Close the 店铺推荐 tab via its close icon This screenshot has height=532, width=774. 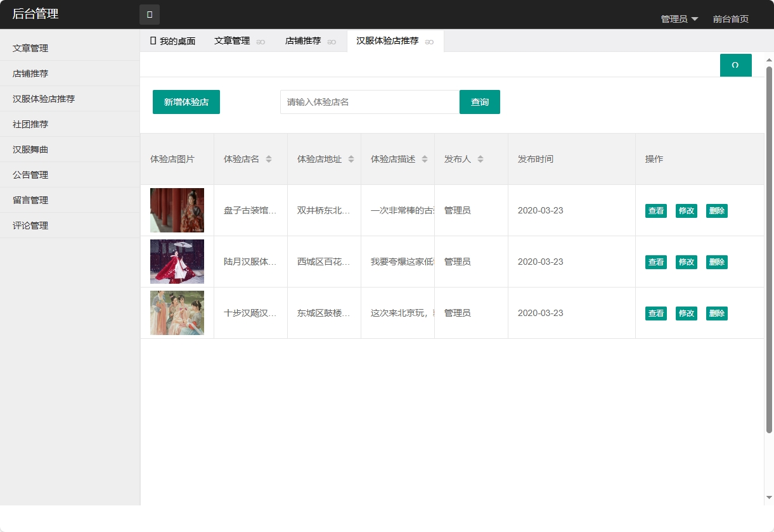[331, 41]
